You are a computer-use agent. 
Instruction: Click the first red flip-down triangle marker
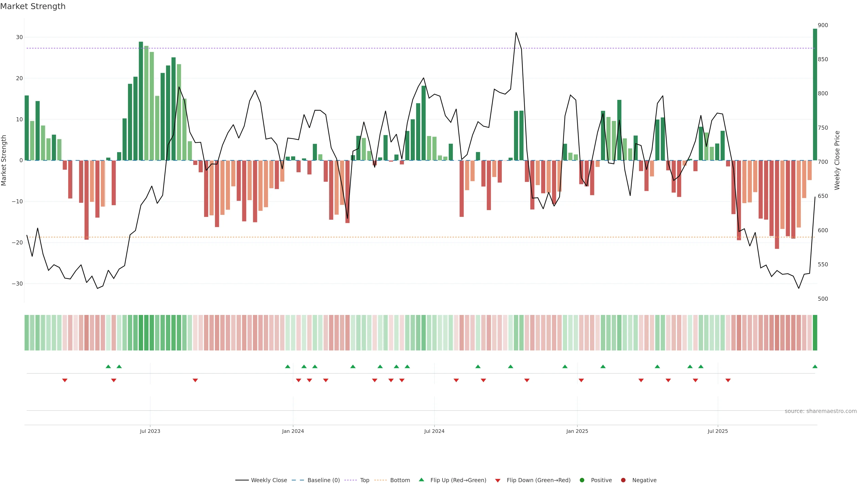65,380
